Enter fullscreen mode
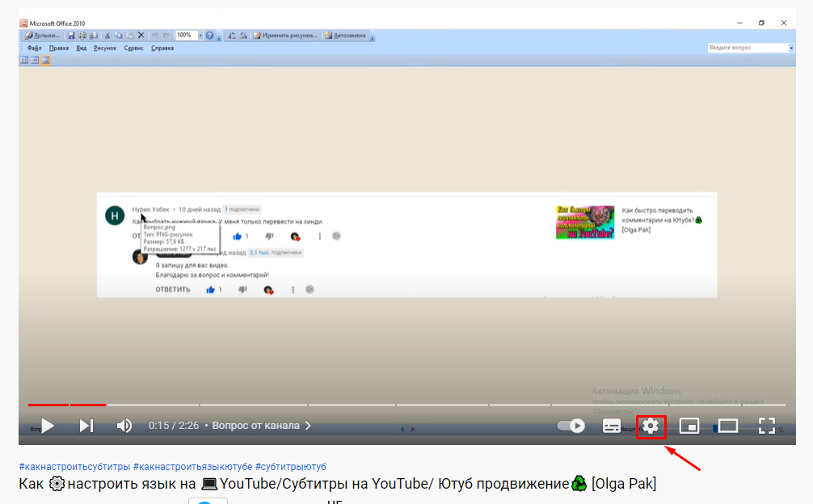Viewport: 813px width, 504px height. coord(767,426)
